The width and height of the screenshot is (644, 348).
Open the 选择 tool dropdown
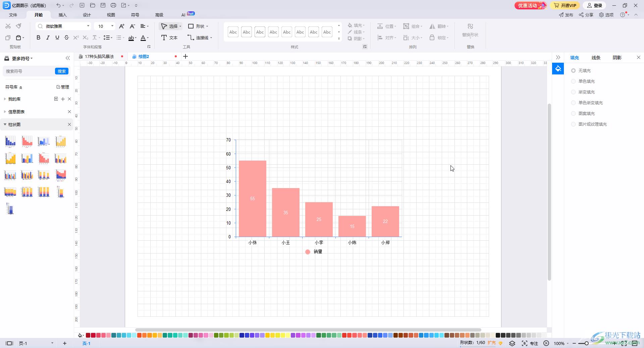(180, 26)
